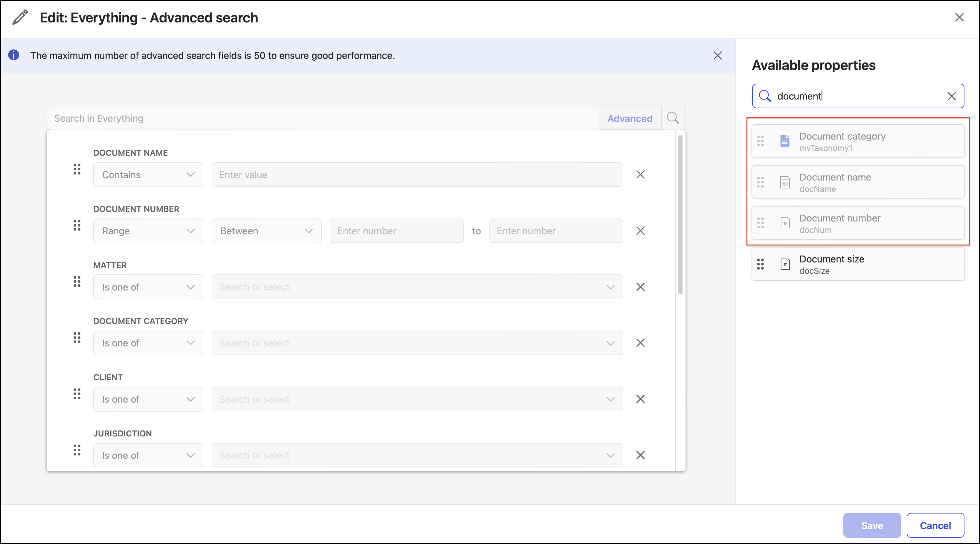Image resolution: width=980 pixels, height=544 pixels.
Task: Click the Document Name Enter value field
Action: click(x=417, y=175)
